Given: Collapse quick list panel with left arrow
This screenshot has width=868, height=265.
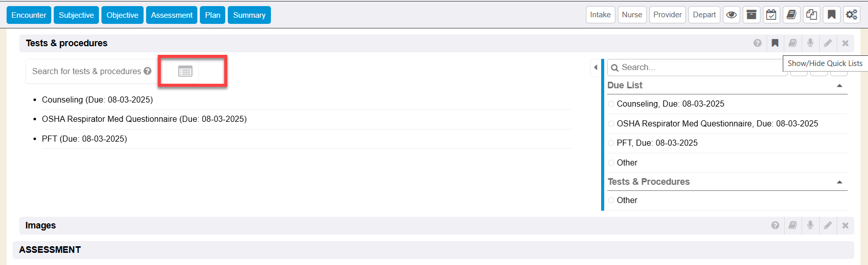Looking at the screenshot, I should (596, 68).
